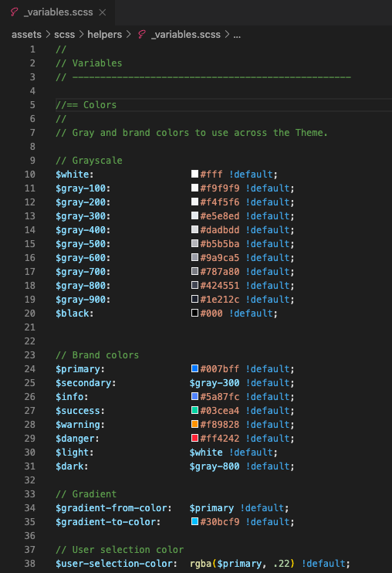Click the chevron after helpers breadcrumb
Screen dimensions: 392x573
(x=128, y=34)
